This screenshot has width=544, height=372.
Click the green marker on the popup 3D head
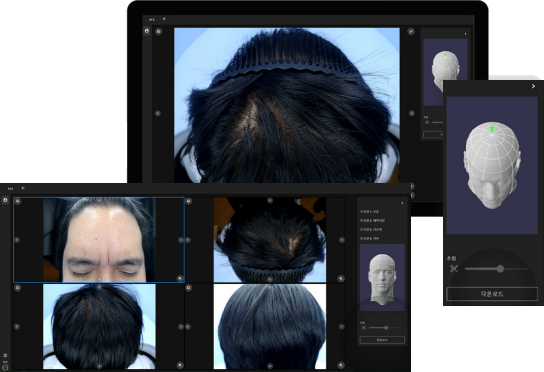[492, 130]
